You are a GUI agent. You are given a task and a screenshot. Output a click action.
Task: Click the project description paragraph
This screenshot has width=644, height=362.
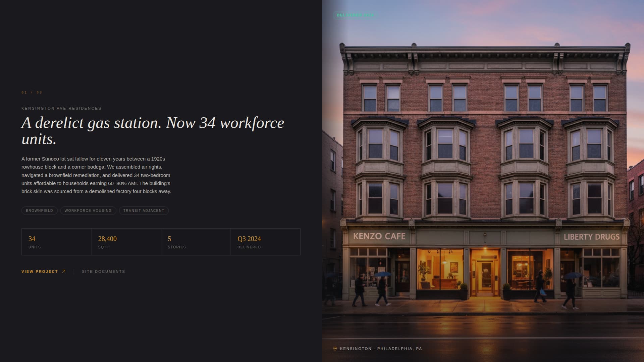[x=96, y=175]
